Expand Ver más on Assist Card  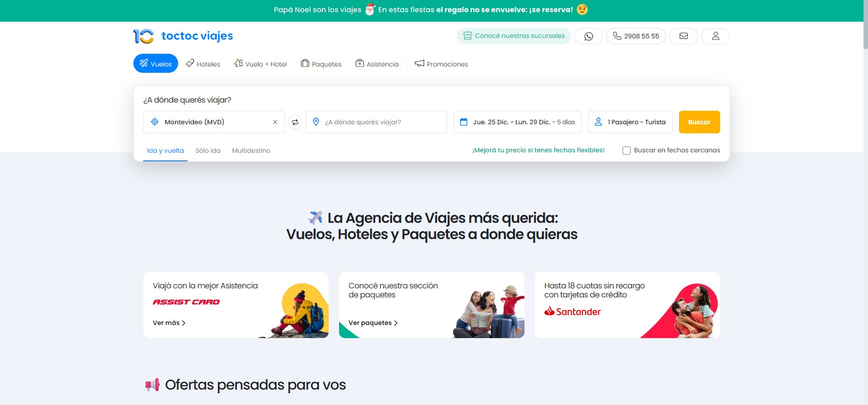coord(169,323)
